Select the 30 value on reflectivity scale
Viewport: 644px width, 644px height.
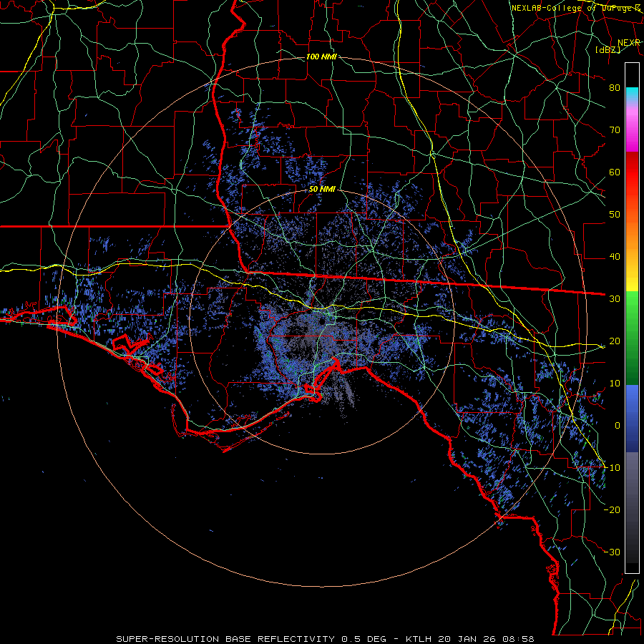(615, 298)
